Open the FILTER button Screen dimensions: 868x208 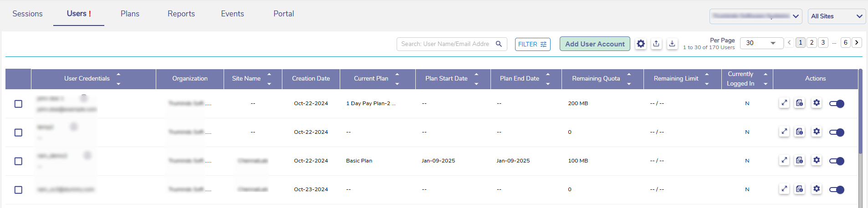click(x=532, y=44)
